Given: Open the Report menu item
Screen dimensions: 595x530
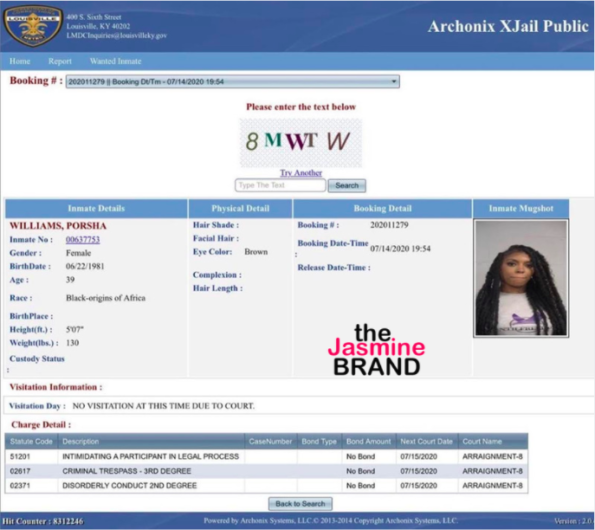Looking at the screenshot, I should tap(60, 61).
